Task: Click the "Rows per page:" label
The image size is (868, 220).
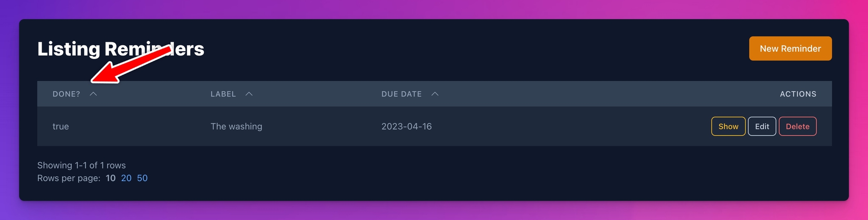Action: pyautogui.click(x=69, y=178)
